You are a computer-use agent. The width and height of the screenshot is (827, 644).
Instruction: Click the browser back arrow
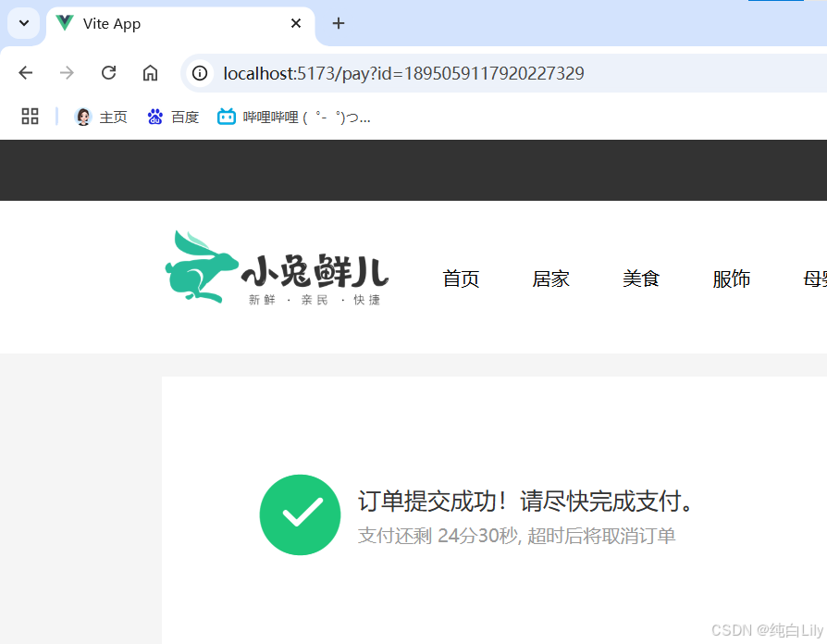[x=25, y=72]
